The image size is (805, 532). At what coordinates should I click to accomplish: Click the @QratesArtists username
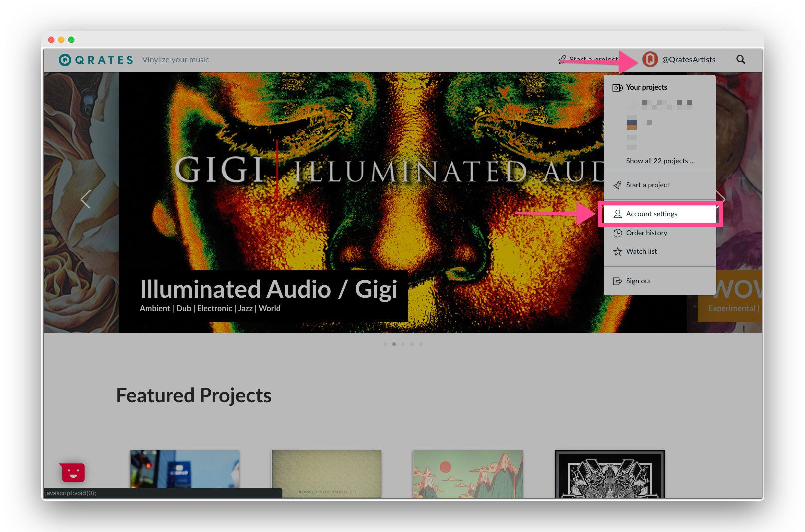tap(689, 59)
